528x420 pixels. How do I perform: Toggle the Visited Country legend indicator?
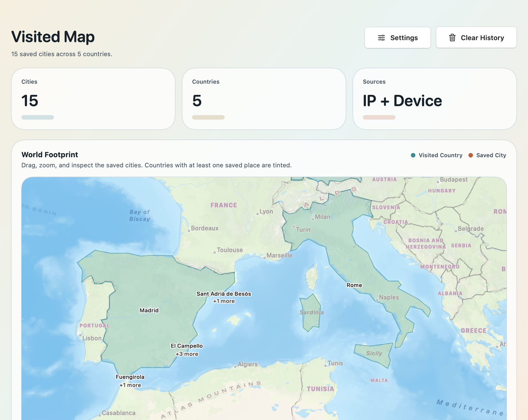413,155
